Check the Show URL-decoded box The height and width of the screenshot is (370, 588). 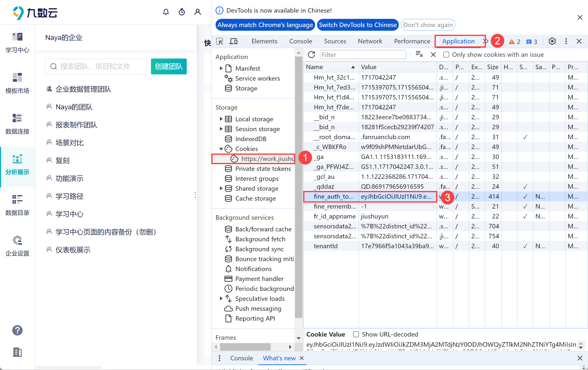pyautogui.click(x=356, y=334)
